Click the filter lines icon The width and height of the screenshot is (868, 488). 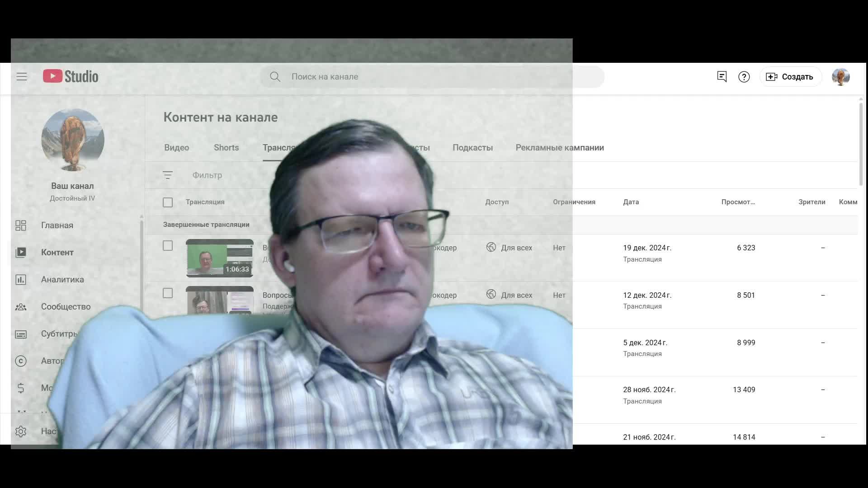coord(168,175)
